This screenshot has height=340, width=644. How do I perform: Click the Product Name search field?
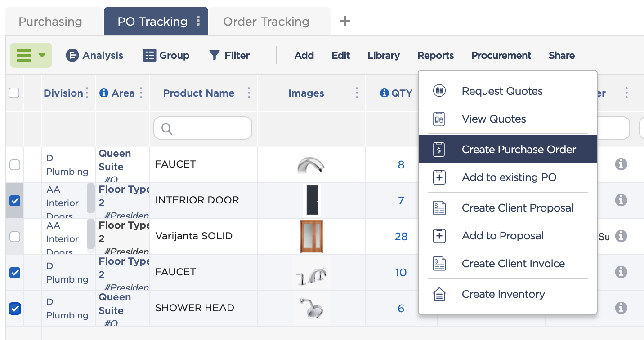[x=203, y=129]
